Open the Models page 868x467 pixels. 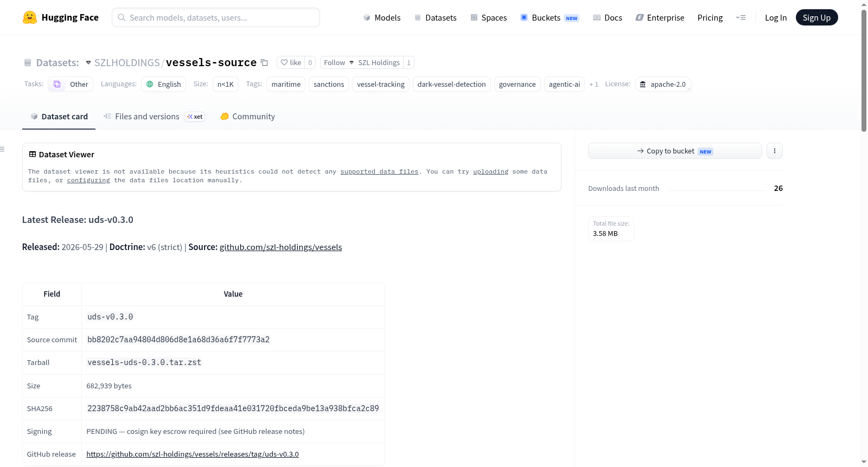pos(382,17)
